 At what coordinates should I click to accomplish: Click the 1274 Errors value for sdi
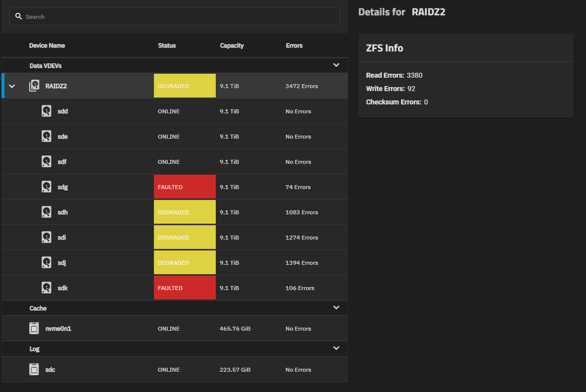[301, 237]
